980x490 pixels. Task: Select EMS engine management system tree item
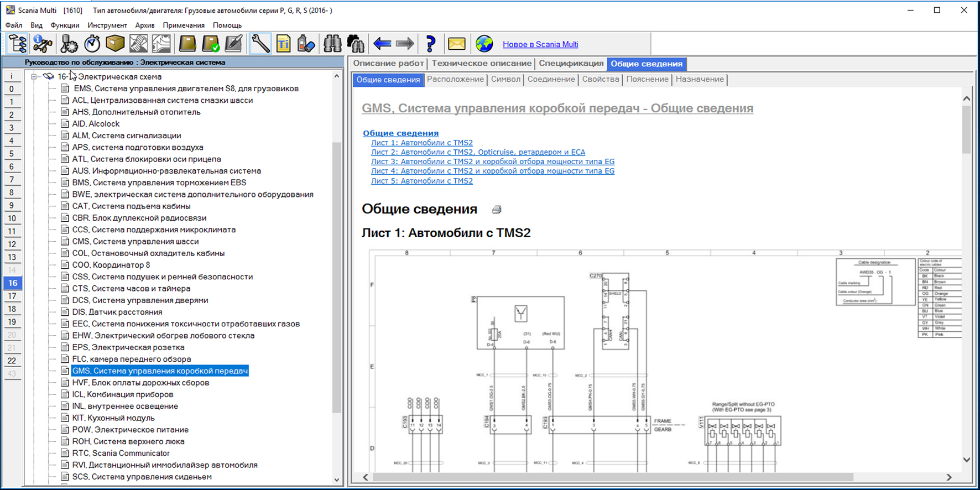click(x=186, y=88)
